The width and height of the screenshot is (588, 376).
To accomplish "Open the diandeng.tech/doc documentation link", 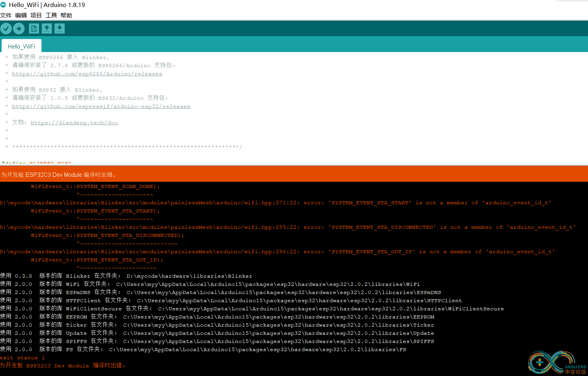I will [74, 123].
